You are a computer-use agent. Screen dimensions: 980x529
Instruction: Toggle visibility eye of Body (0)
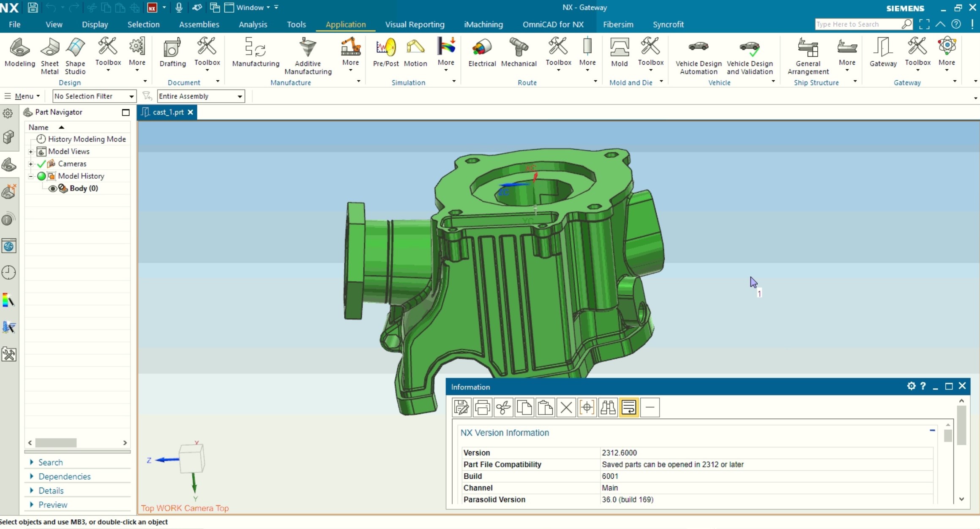[x=52, y=188]
